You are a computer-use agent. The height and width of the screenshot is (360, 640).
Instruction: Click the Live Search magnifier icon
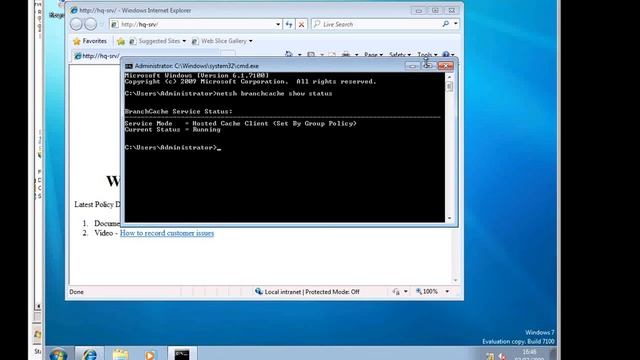pyautogui.click(x=446, y=24)
